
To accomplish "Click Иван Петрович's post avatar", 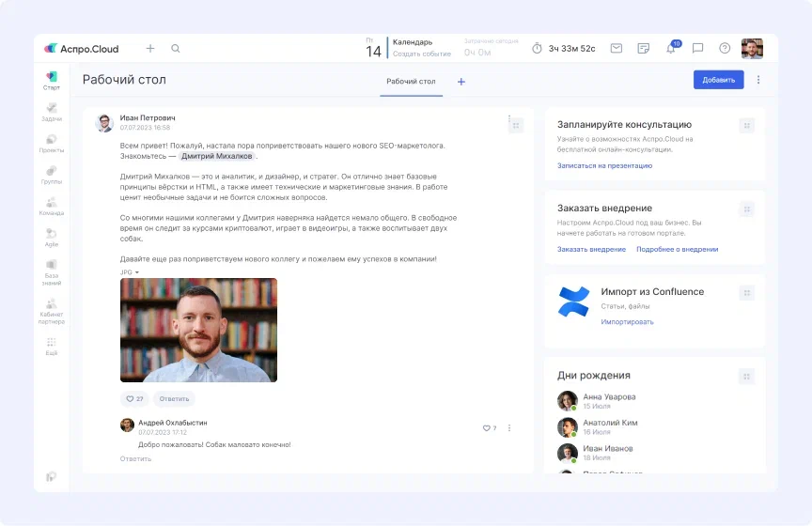I will click(x=104, y=123).
